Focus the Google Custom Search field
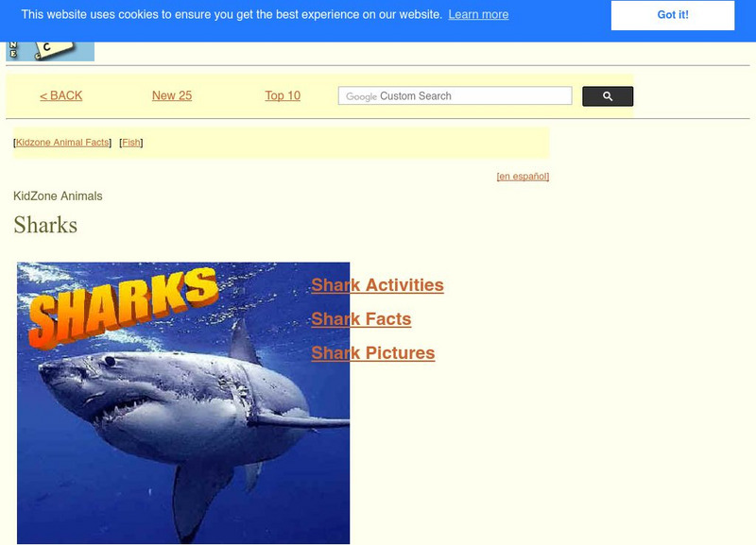This screenshot has height=545, width=756. 455,96
